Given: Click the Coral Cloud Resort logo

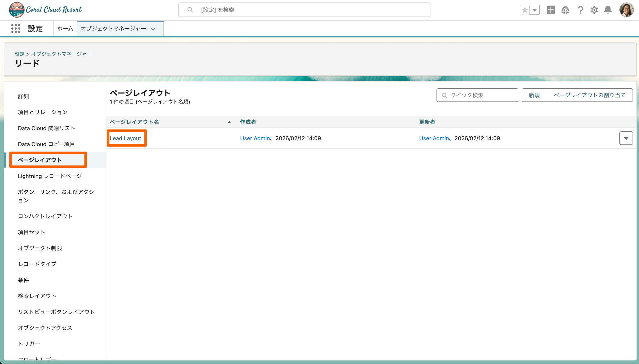Looking at the screenshot, I should pyautogui.click(x=46, y=10).
